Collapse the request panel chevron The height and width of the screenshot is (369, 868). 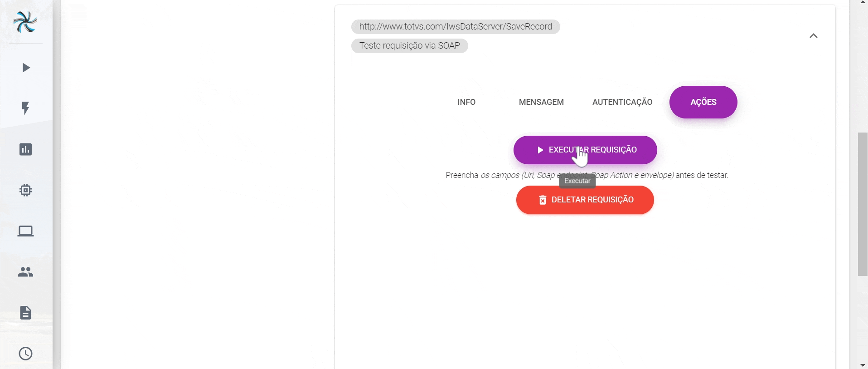(x=814, y=36)
